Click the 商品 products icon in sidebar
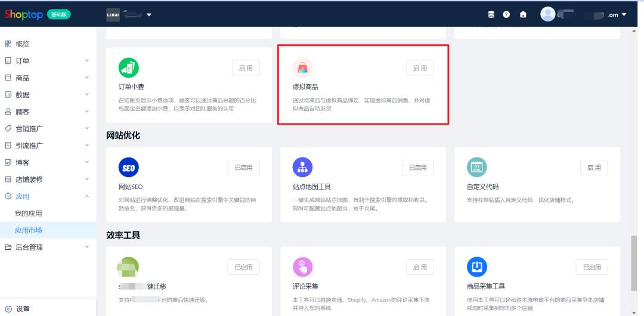 coord(8,78)
